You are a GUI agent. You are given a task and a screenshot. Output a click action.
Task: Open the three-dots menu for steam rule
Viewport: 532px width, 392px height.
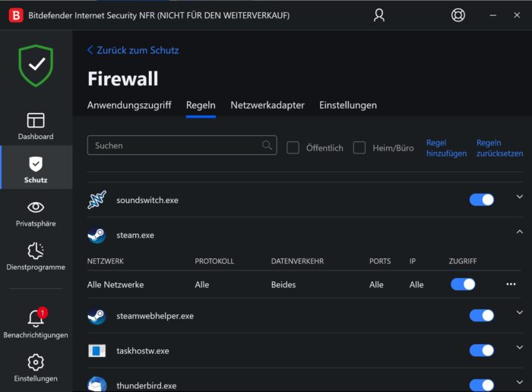[x=511, y=284]
